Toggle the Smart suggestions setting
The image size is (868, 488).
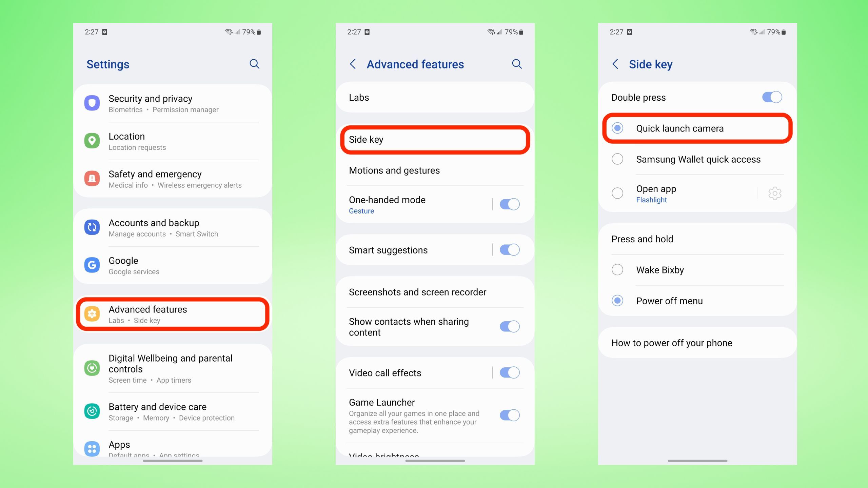coord(509,250)
